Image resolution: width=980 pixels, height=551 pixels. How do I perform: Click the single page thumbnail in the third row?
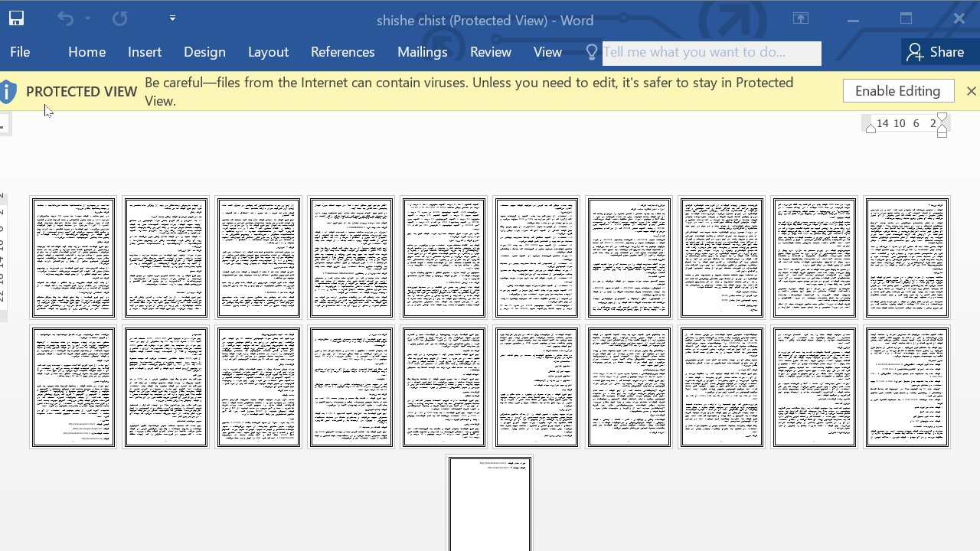(490, 504)
